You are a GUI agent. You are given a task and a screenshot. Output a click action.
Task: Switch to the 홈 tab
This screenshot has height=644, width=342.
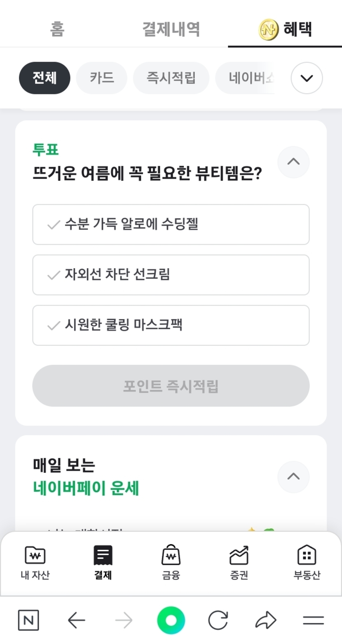pos(57,29)
